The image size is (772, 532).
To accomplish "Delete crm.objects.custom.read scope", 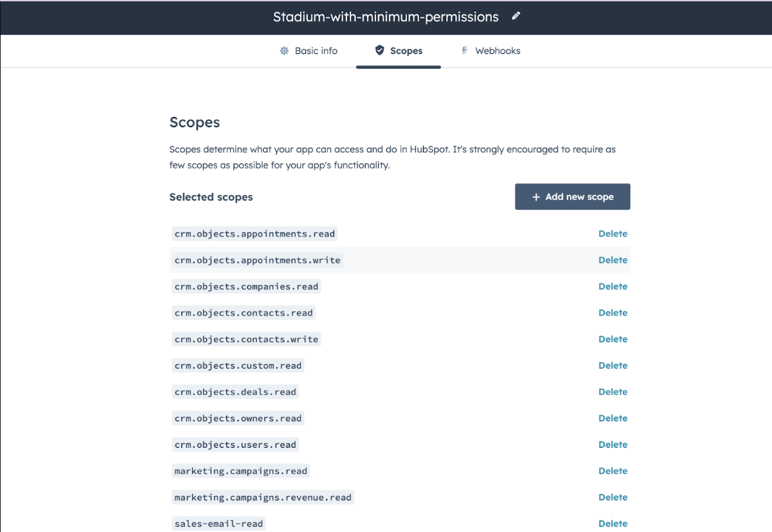I will coord(613,366).
